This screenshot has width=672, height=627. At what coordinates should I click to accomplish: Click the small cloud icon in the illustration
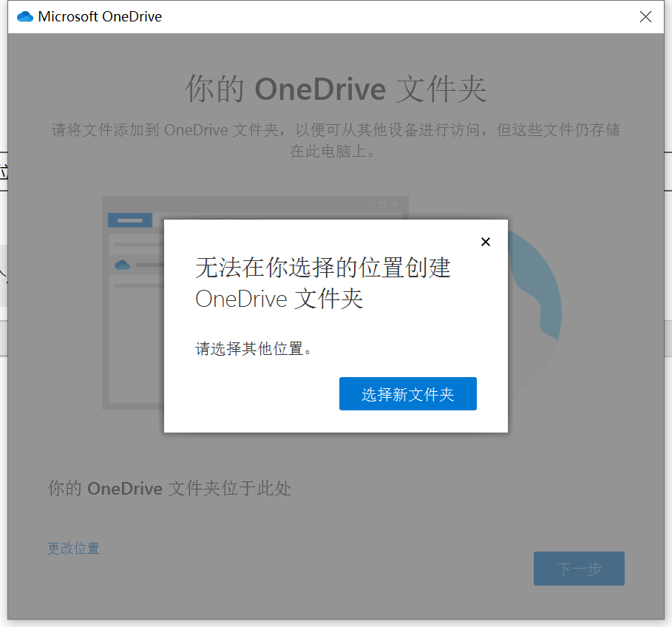[x=122, y=265]
